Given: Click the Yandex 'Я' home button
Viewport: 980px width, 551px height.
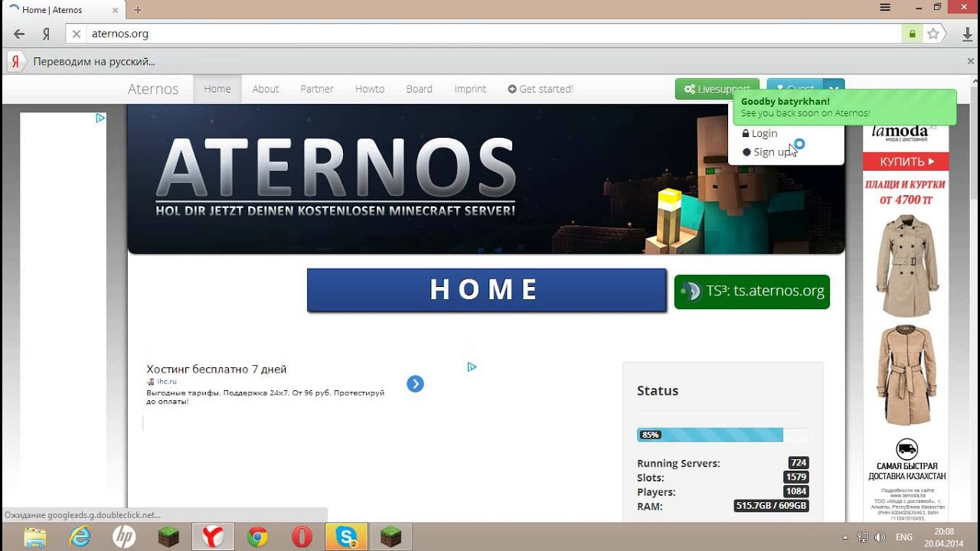Looking at the screenshot, I should click(46, 34).
